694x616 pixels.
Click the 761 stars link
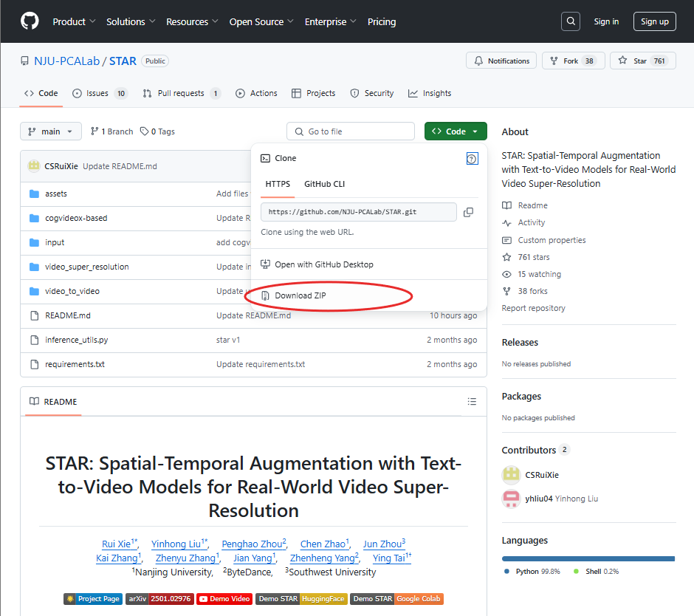click(534, 257)
